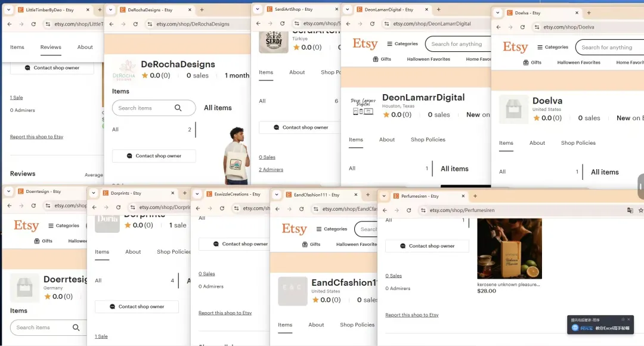This screenshot has height=346, width=644.
Task: Report LittleTimberByDeo shop to Etsy
Action: pyautogui.click(x=36, y=137)
